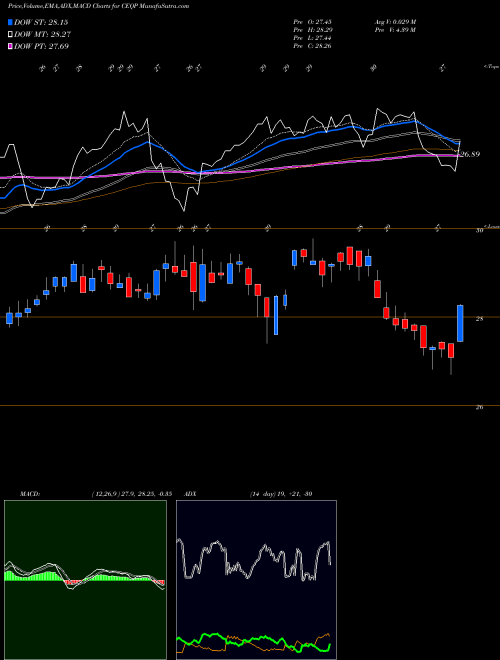Select the 'DOW PT: 27.69' legend text
Screen dimensions: 500x660
41,46
